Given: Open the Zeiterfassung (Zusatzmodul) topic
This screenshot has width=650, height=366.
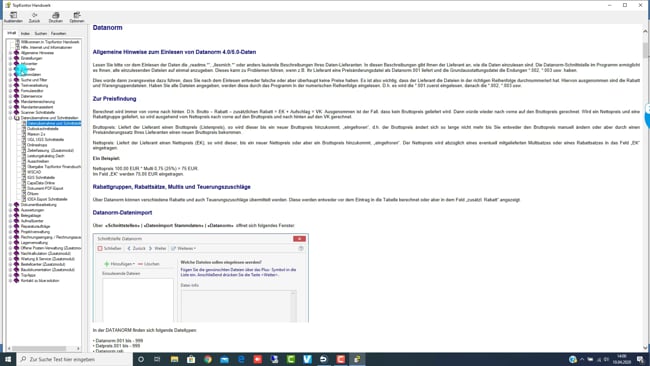Looking at the screenshot, I should [x=50, y=150].
